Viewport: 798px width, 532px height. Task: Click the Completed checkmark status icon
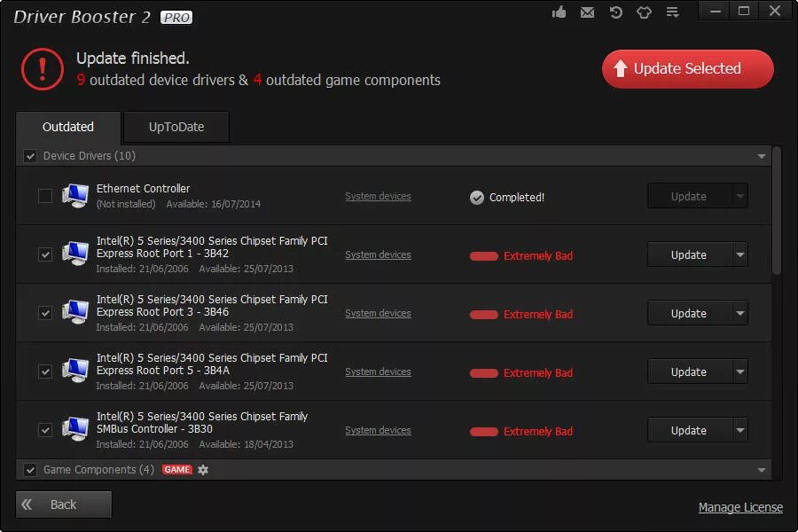(x=477, y=198)
